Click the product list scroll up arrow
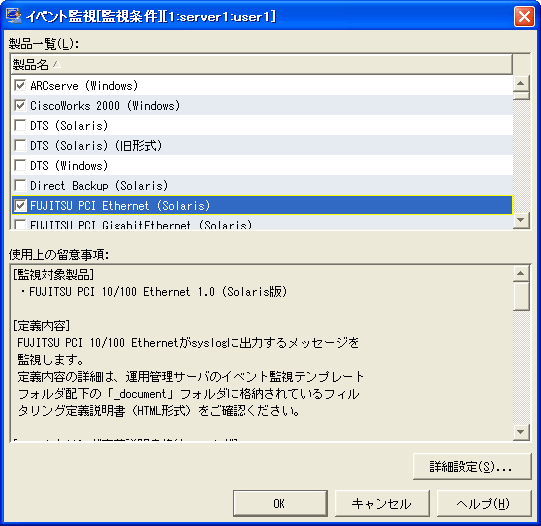541x526 pixels. 521,83
